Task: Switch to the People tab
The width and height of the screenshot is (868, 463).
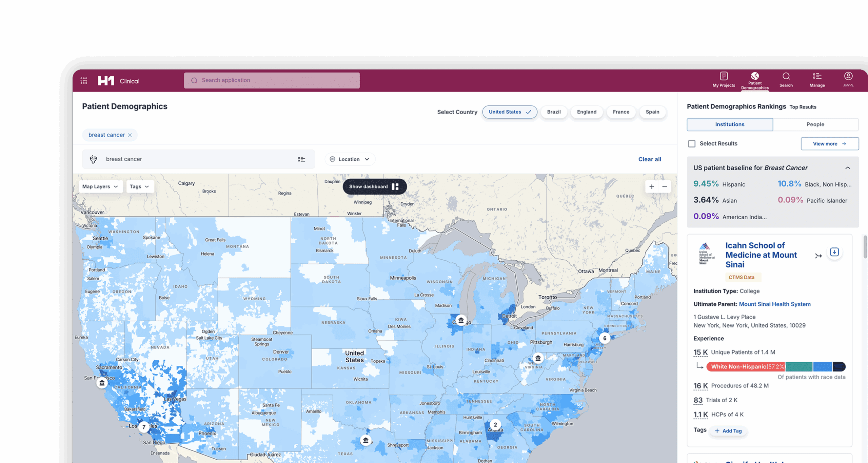Action: point(815,124)
